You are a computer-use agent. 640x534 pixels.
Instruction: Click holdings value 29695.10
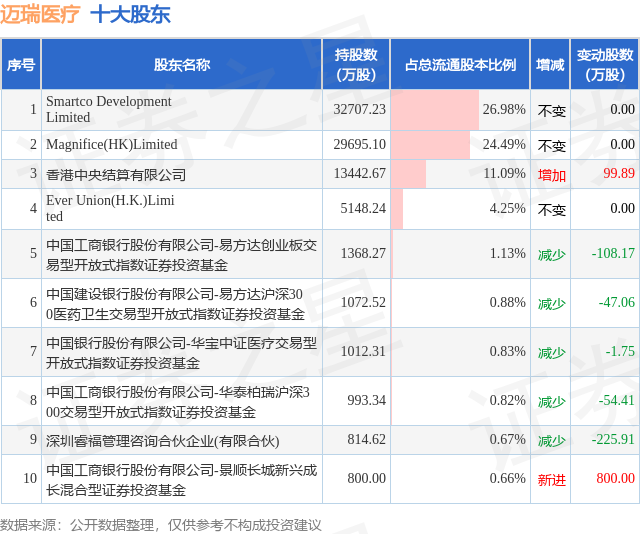[360, 144]
